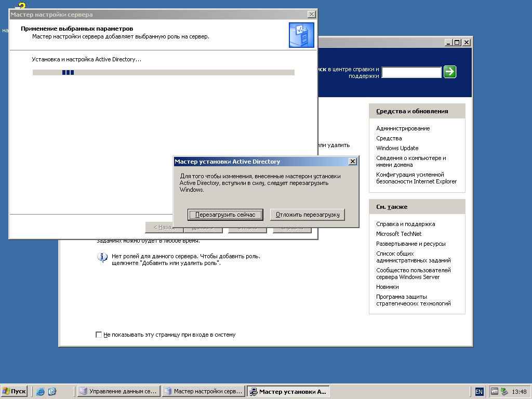This screenshot has width=532, height=399.
Task: Check Не показывать эту страницу при входе
Action: pos(99,335)
